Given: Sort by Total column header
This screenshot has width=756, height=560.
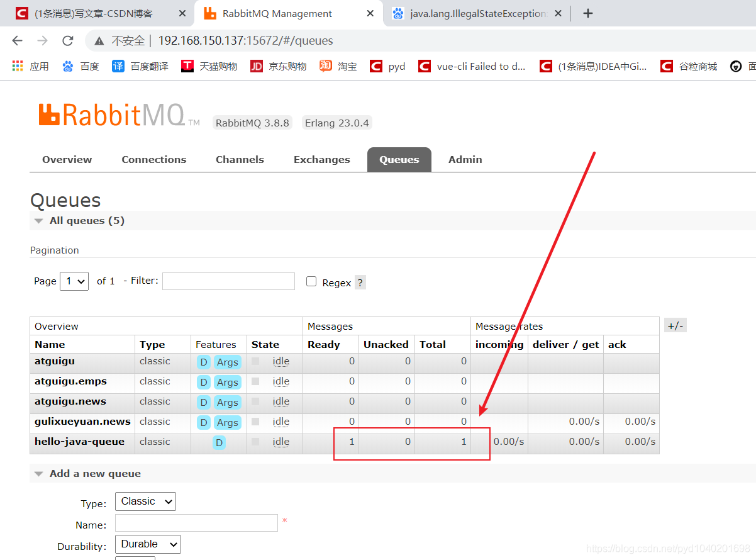Looking at the screenshot, I should (433, 345).
